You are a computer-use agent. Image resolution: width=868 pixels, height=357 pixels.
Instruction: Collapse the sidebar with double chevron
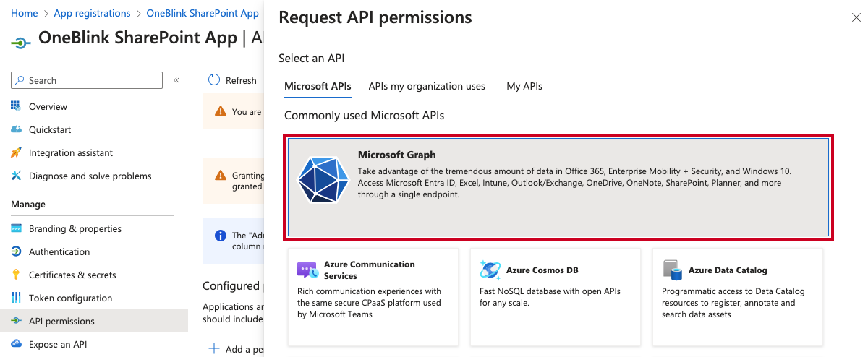176,80
